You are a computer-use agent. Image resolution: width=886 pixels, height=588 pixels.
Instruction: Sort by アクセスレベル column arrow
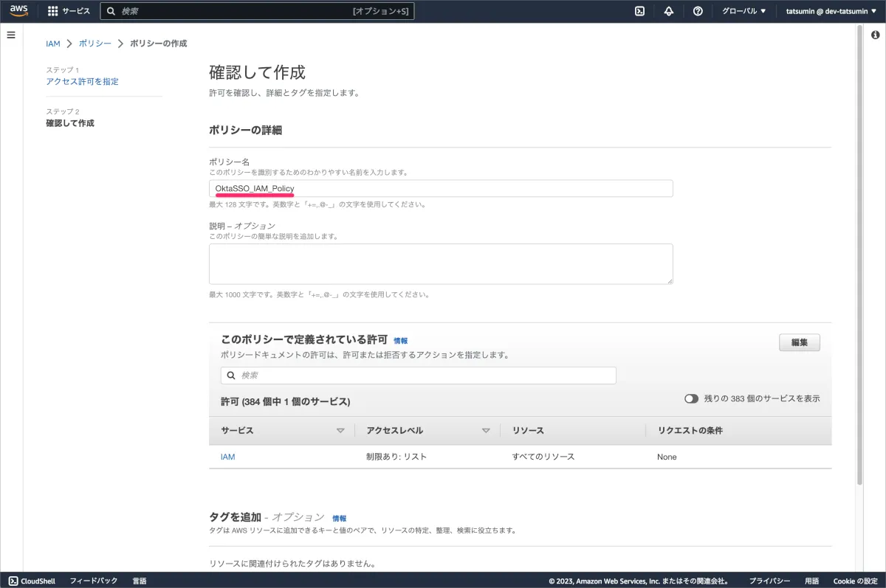486,430
